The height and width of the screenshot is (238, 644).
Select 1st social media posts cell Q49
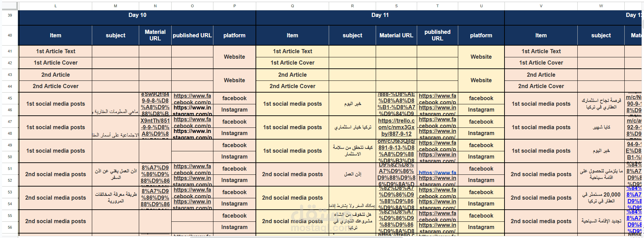(x=292, y=151)
